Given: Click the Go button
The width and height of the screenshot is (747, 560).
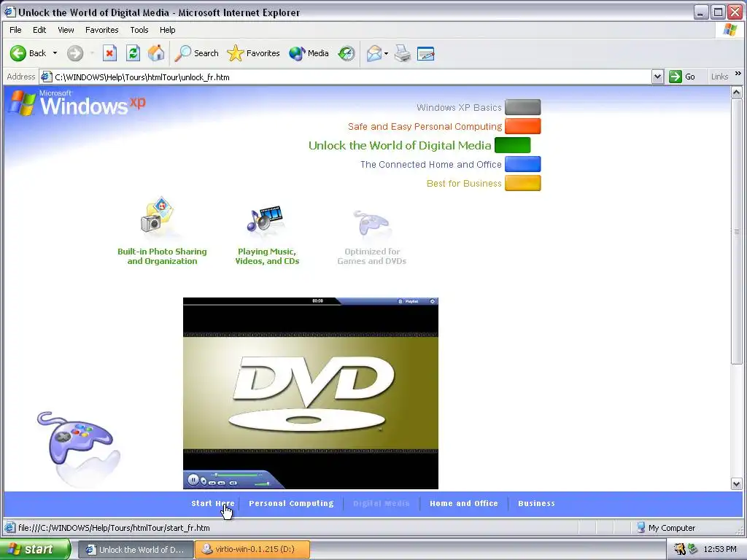Looking at the screenshot, I should click(682, 77).
